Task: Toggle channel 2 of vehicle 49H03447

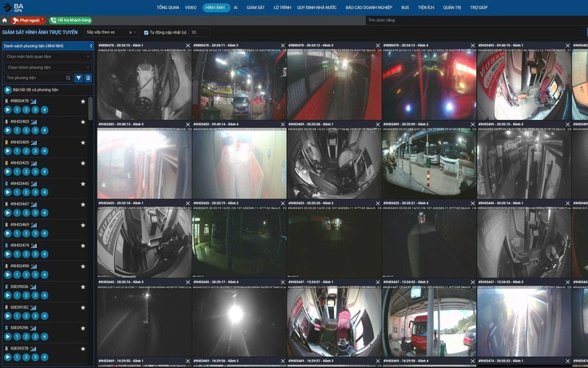Action: tap(26, 212)
